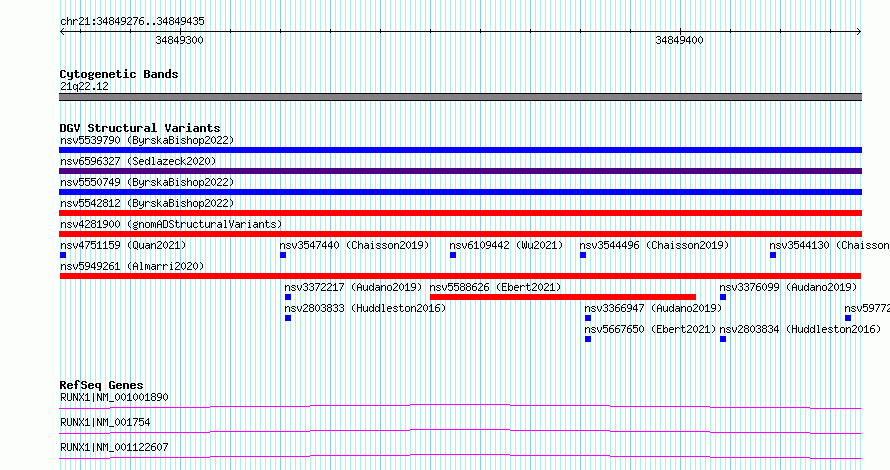The image size is (890, 470).
Task: Select the red nsv5949261 Almarri2020 variant bar
Action: point(460,276)
